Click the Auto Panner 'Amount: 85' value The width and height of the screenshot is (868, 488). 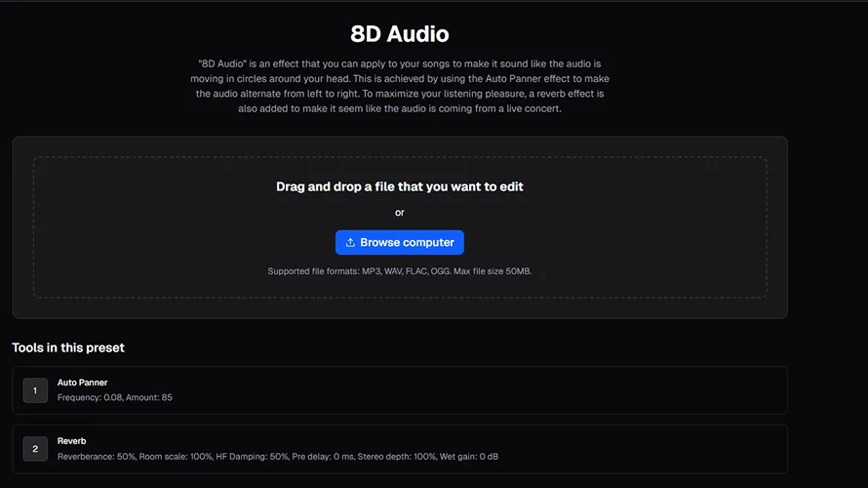(149, 398)
